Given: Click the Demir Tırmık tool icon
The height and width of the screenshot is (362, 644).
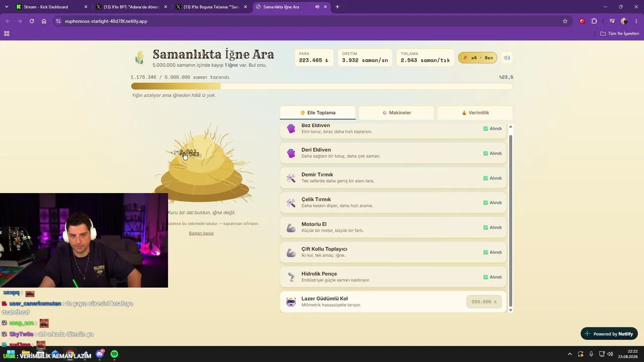Looking at the screenshot, I should (291, 178).
